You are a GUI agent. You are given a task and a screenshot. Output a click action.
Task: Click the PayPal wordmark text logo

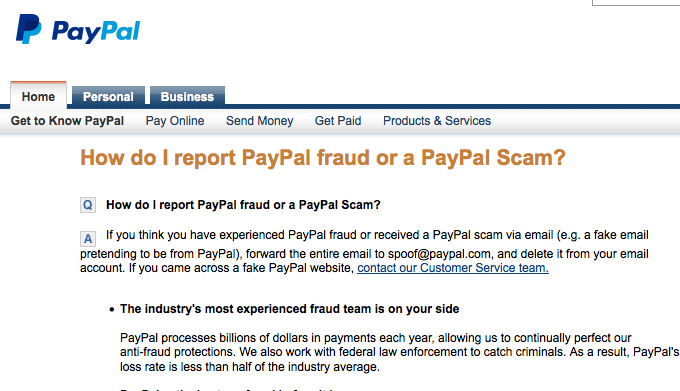point(96,32)
